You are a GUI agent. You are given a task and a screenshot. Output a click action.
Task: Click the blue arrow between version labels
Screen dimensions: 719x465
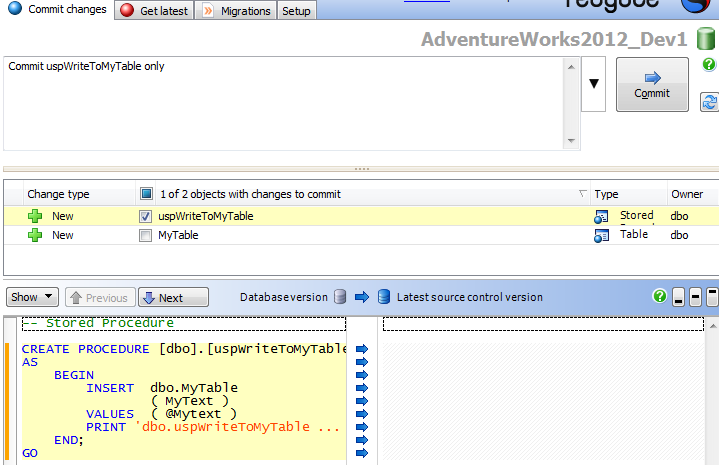362,297
